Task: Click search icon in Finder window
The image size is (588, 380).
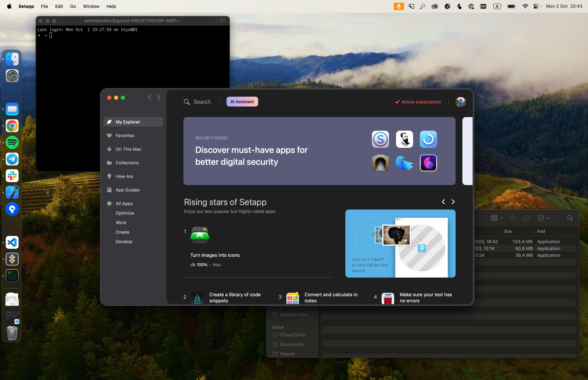Action: [x=570, y=218]
